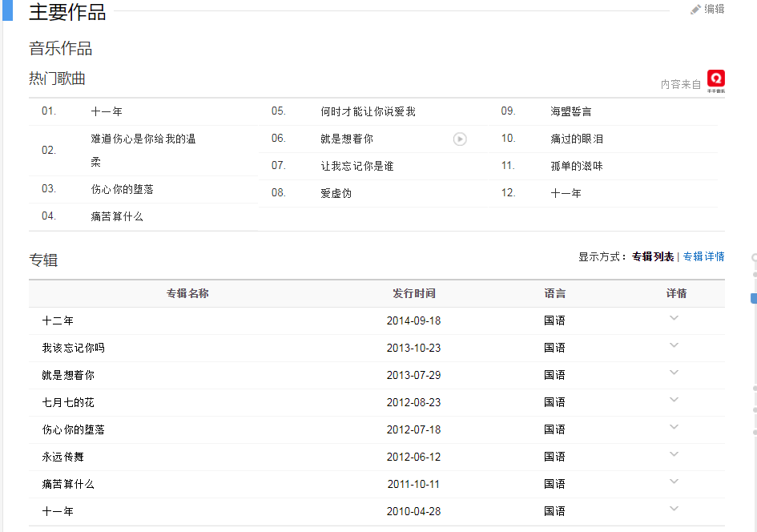This screenshot has height=532, width=757.
Task: Click the red music source logo
Action: tap(715, 79)
